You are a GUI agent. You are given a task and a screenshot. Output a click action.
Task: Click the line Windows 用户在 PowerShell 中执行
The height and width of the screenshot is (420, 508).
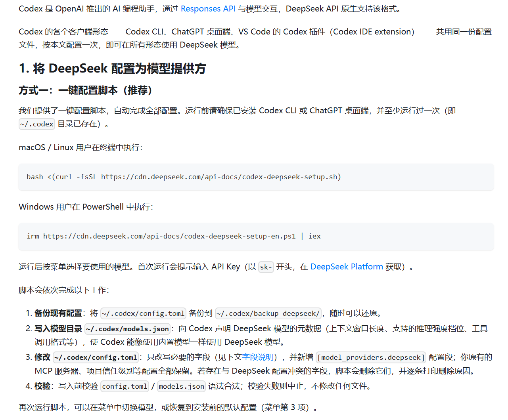click(x=86, y=207)
